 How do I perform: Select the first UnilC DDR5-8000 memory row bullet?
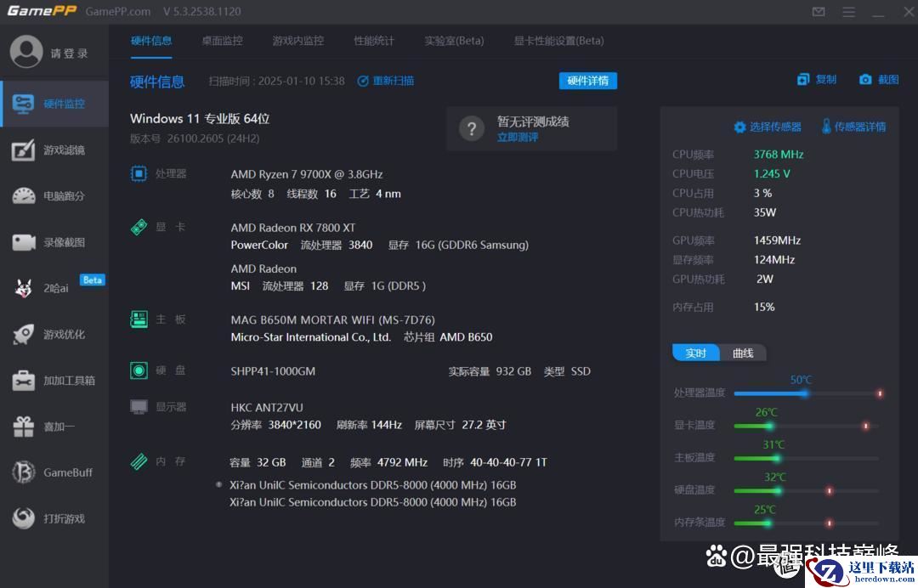[x=219, y=484]
